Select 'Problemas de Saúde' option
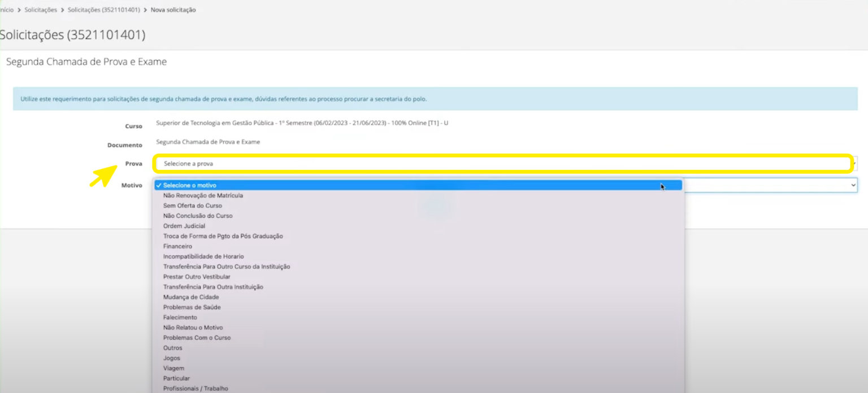Viewport: 868px width, 393px height. (192, 307)
